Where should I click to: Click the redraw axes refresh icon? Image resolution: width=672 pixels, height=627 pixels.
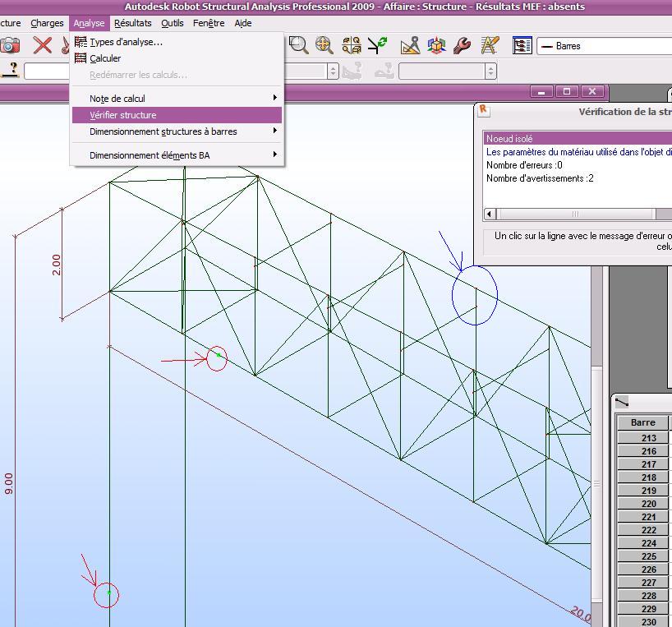coord(377,45)
